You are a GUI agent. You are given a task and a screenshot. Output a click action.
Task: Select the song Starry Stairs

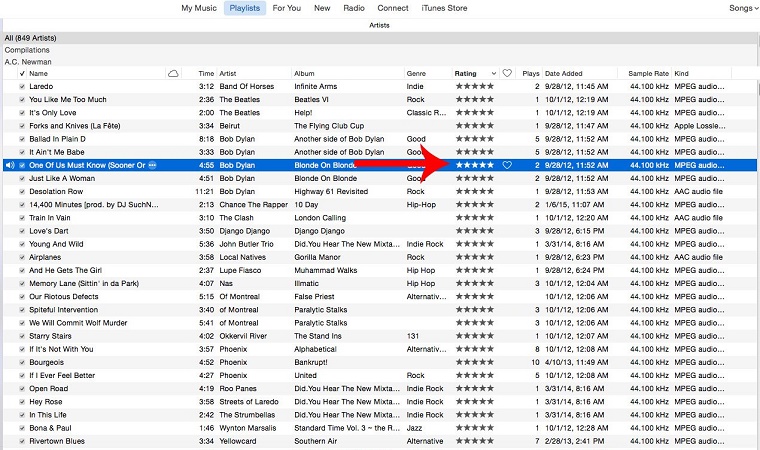(50, 336)
